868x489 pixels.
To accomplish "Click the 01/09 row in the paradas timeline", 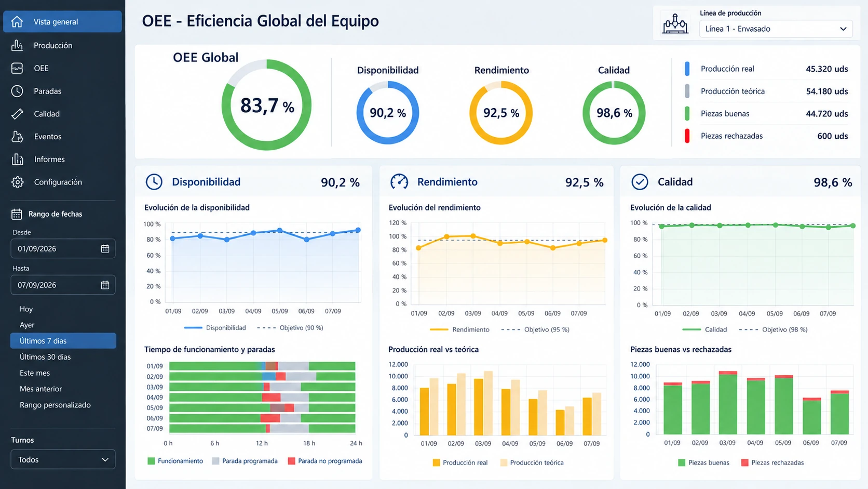I will (262, 366).
